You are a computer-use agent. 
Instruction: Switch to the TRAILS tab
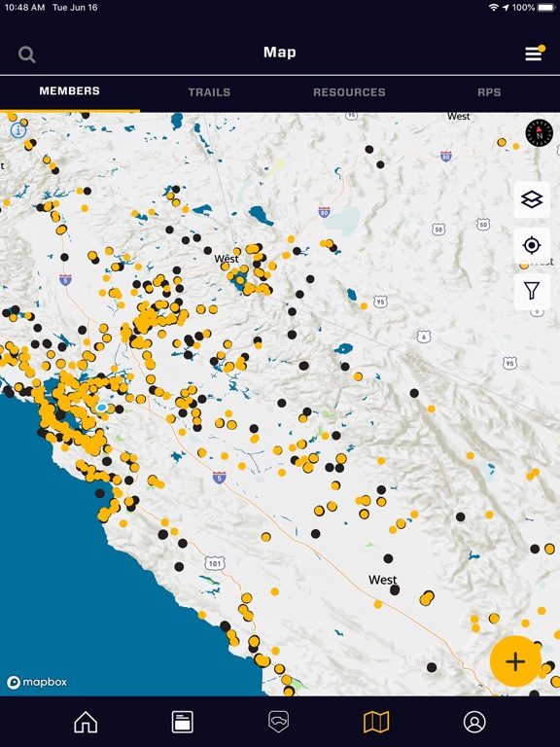pyautogui.click(x=209, y=92)
